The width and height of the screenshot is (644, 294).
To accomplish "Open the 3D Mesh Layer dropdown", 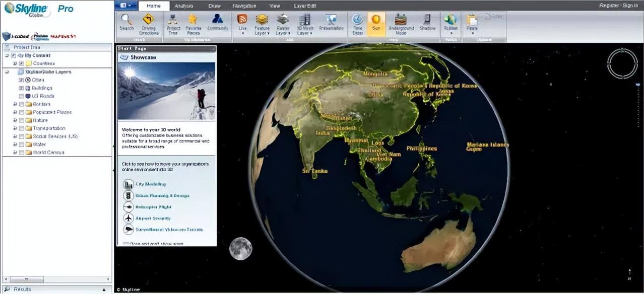I will 305,24.
